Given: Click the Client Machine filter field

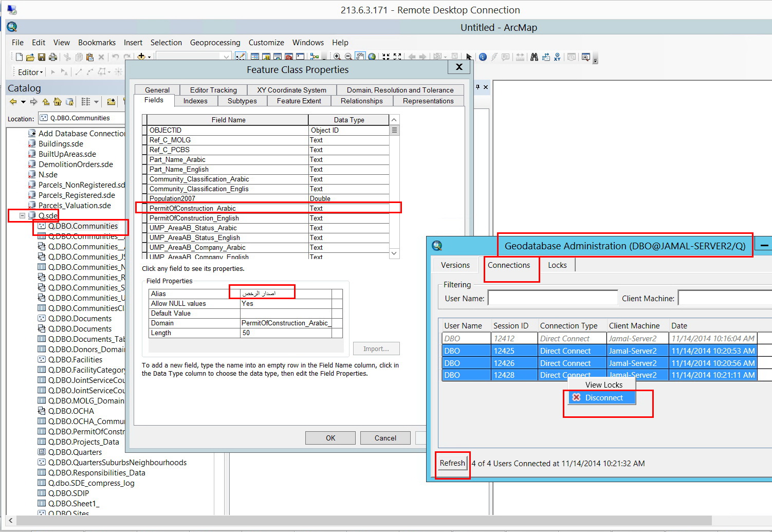Looking at the screenshot, I should point(725,298).
